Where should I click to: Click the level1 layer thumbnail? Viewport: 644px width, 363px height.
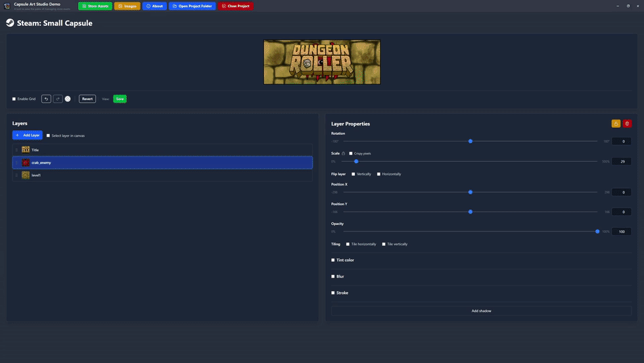click(26, 175)
